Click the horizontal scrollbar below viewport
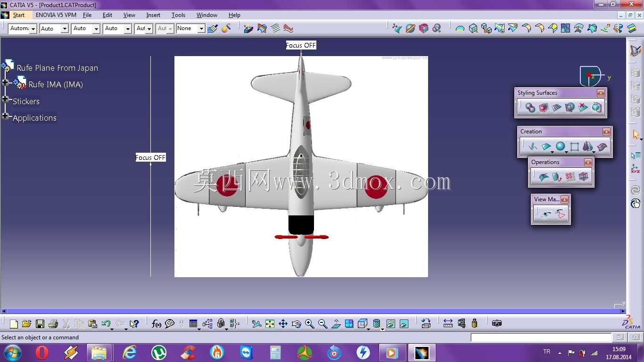The width and height of the screenshot is (644, 362). click(x=313, y=311)
